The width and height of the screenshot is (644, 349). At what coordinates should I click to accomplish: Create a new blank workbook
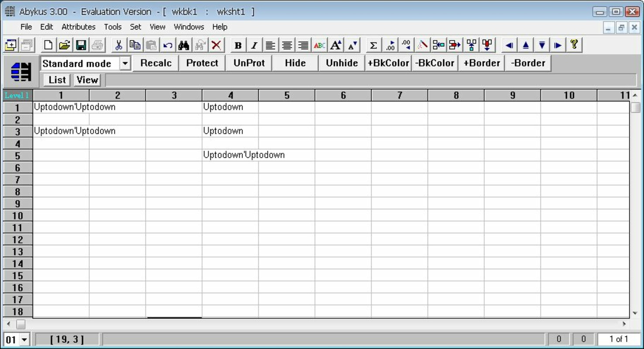[48, 45]
